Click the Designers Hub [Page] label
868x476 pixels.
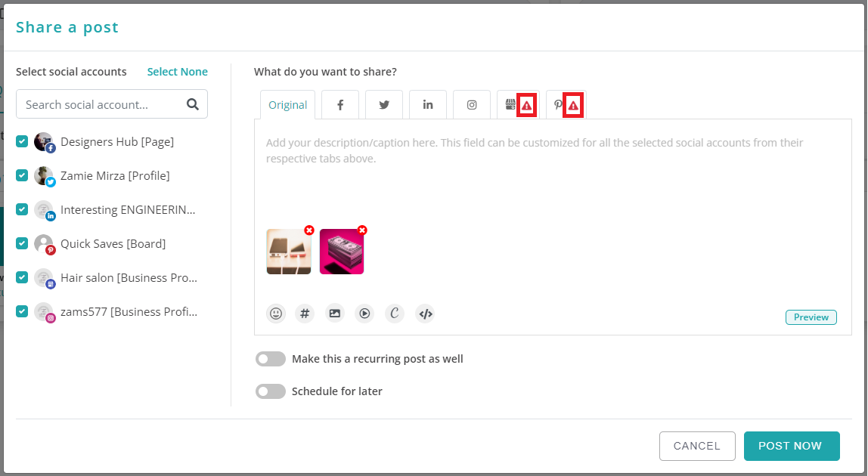[x=117, y=142]
